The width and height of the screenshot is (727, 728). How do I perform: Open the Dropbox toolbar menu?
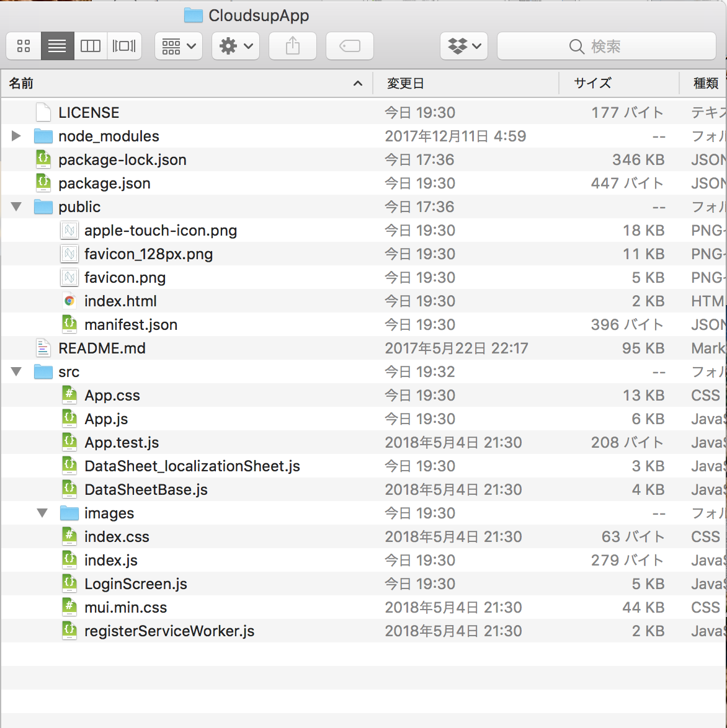(464, 46)
